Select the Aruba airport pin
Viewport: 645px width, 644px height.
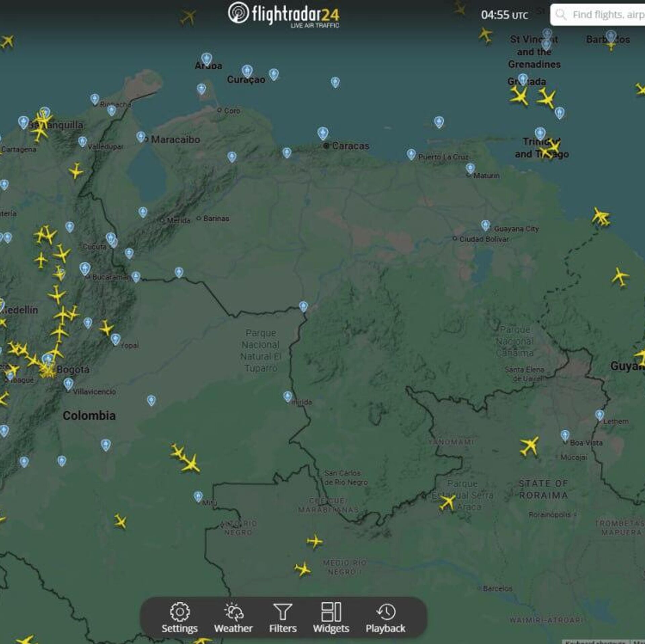click(207, 58)
